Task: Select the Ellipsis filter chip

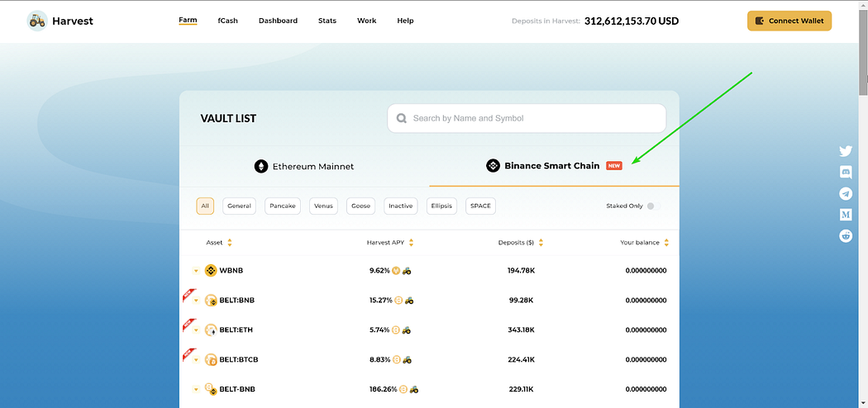Action: pyautogui.click(x=441, y=206)
